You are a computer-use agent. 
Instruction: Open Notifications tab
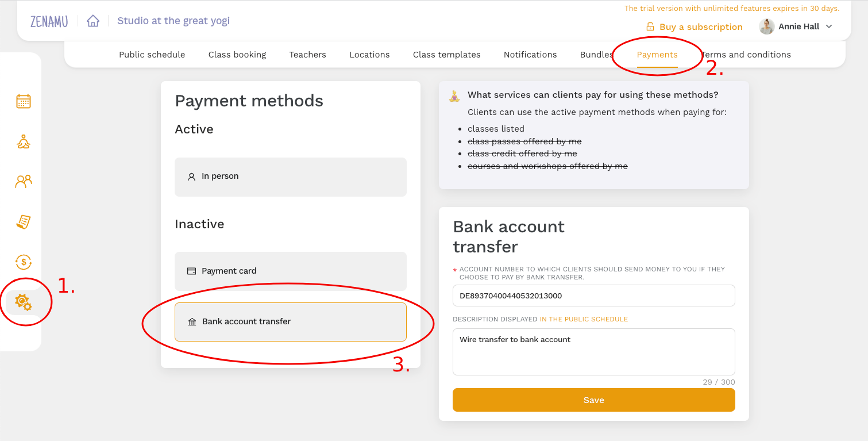click(x=530, y=55)
